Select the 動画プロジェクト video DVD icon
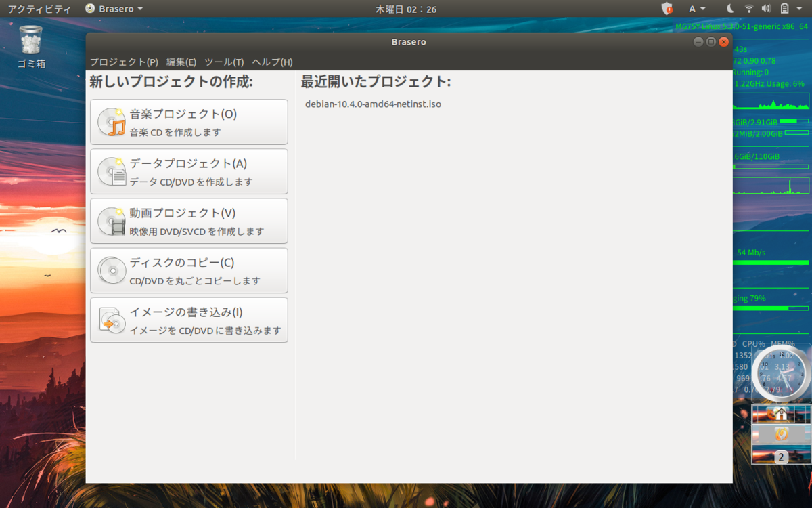812x508 pixels. coord(112,221)
